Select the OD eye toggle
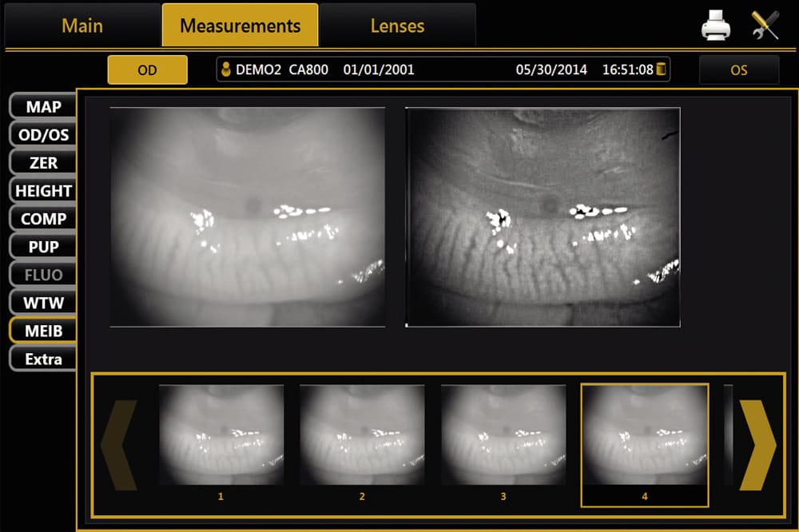This screenshot has height=532, width=799. point(147,69)
